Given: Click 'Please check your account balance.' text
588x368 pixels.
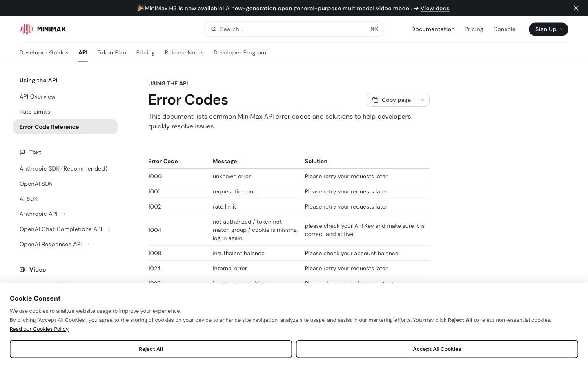Looking at the screenshot, I should (352, 253).
